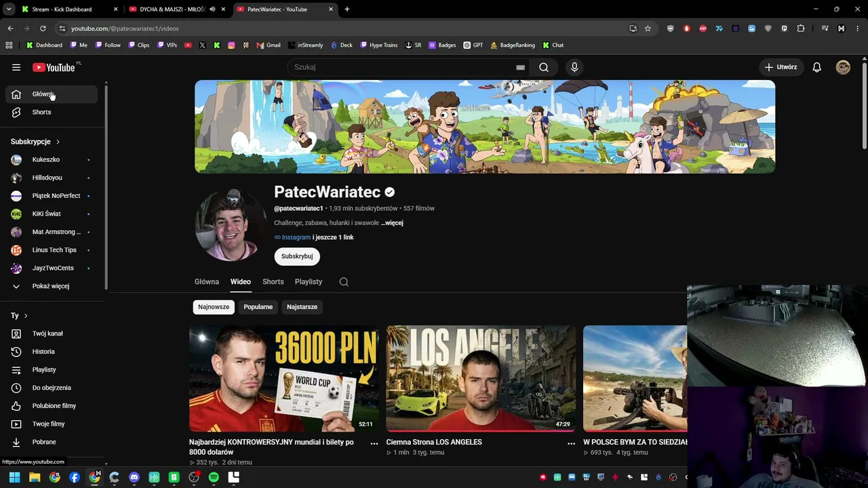
Task: Go to Shorts in the sidebar
Action: tap(52, 112)
